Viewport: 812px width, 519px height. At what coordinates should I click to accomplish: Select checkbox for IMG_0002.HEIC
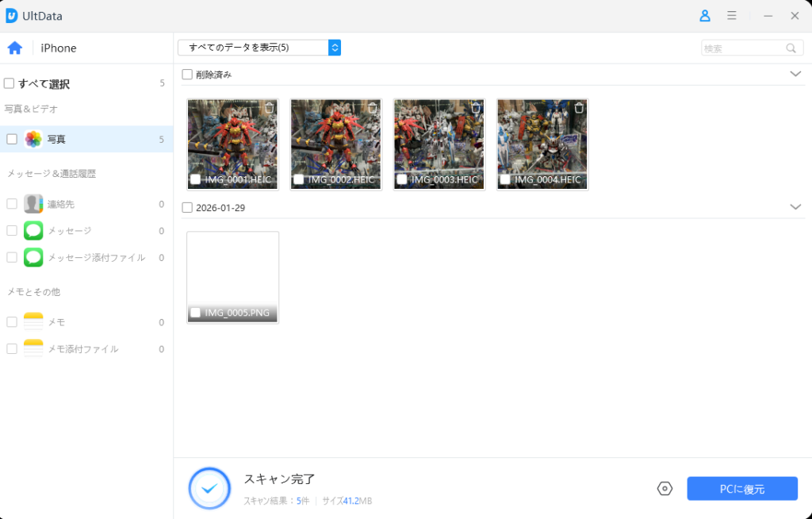[298, 179]
